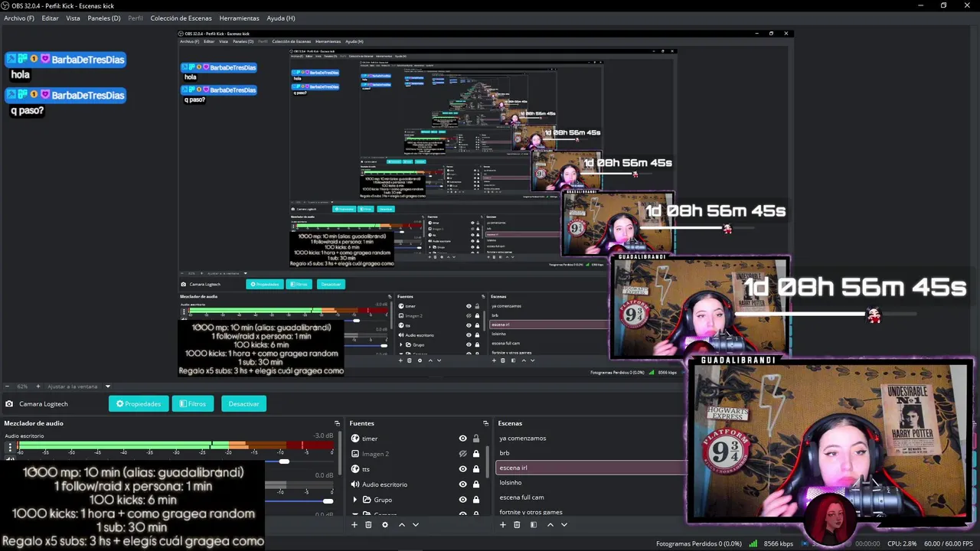Hide the tts source with its eye icon
The image size is (980, 551).
[x=462, y=469]
